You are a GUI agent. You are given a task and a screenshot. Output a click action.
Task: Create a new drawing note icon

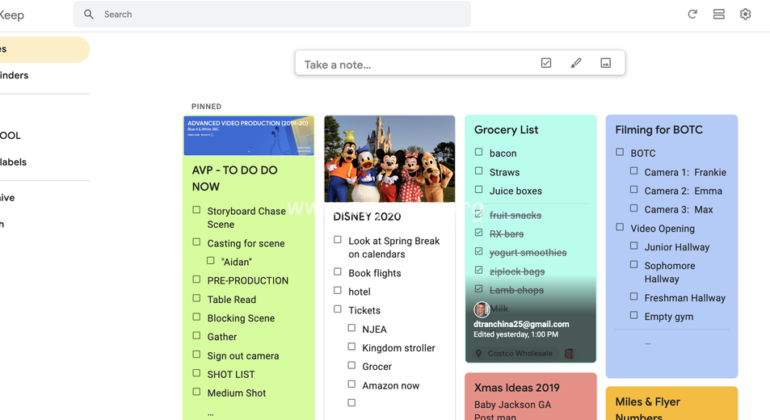(576, 63)
